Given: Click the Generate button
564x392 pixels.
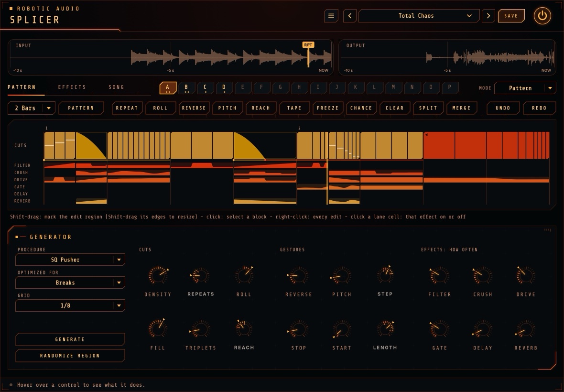Looking at the screenshot, I should [70, 339].
